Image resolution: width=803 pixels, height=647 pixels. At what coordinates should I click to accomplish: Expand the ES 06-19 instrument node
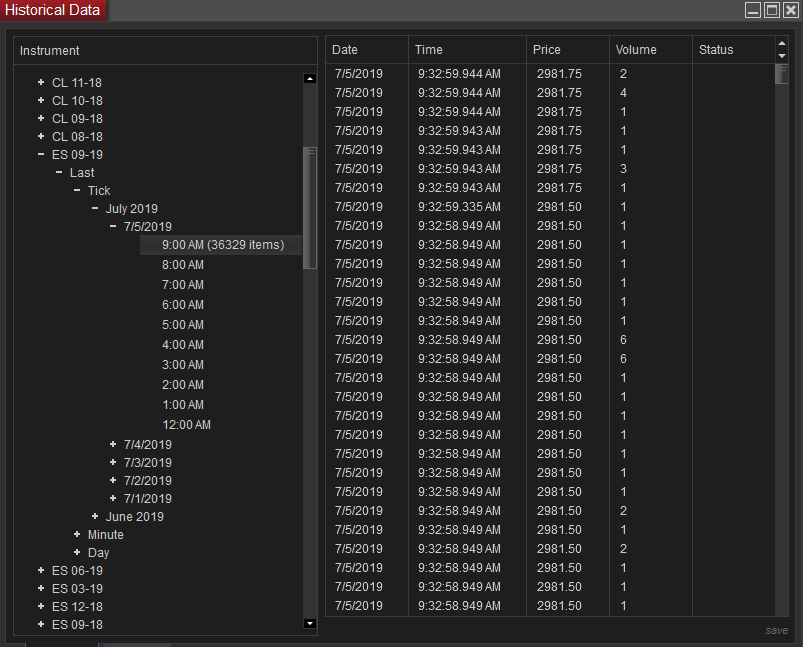[41, 570]
